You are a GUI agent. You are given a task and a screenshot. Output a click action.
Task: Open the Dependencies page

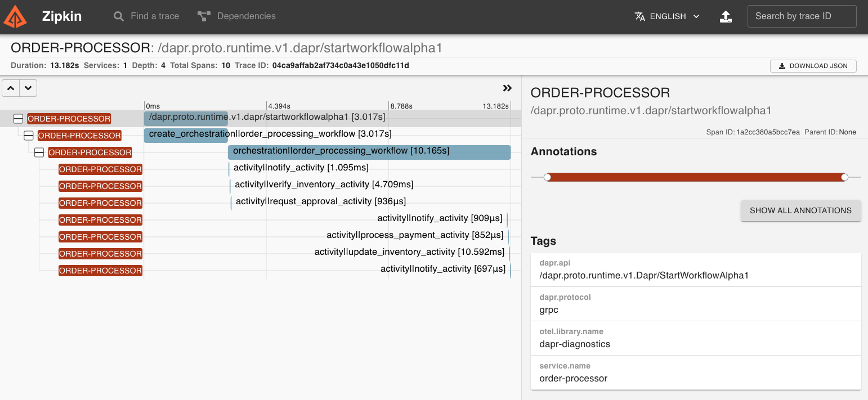237,16
